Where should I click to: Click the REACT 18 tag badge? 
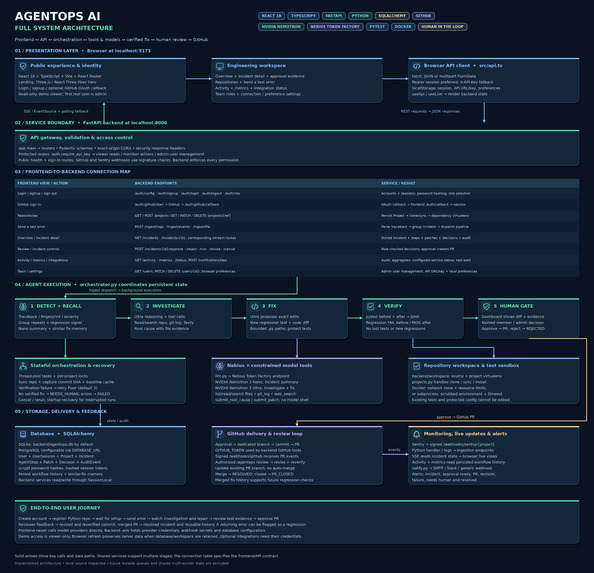pyautogui.click(x=271, y=16)
